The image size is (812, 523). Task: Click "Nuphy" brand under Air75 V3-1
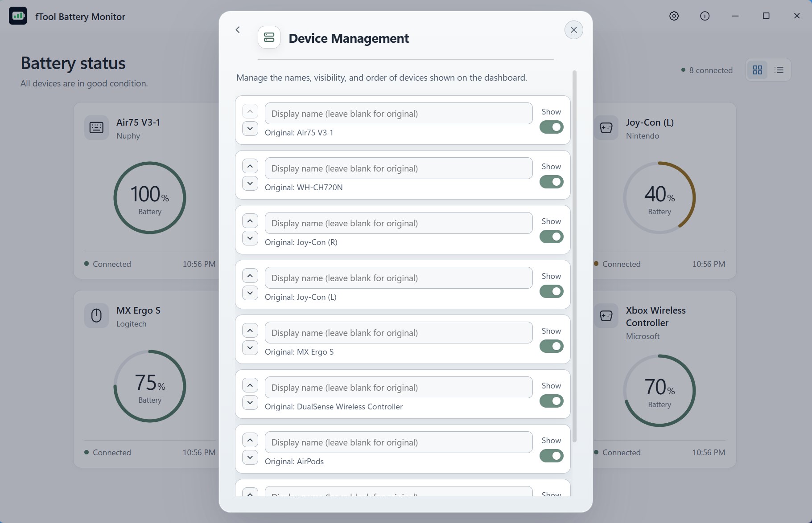pos(128,136)
